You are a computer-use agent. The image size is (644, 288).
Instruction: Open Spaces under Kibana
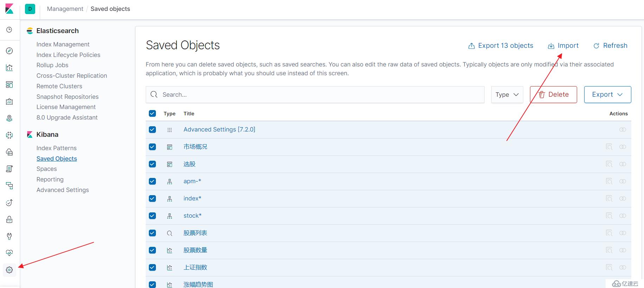(47, 169)
